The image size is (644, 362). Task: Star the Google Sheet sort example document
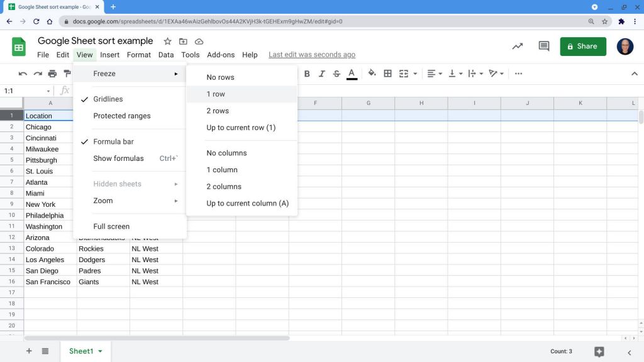pos(167,41)
